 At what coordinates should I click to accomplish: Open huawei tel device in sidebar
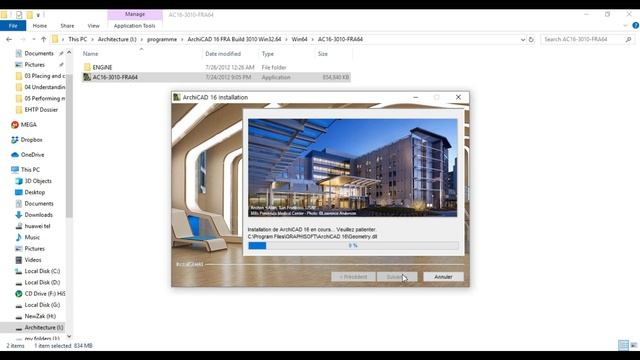[37, 226]
